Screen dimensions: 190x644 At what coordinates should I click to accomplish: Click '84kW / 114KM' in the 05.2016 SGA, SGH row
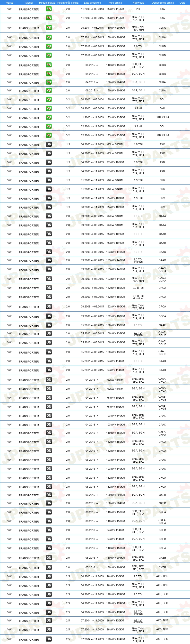point(115,539)
